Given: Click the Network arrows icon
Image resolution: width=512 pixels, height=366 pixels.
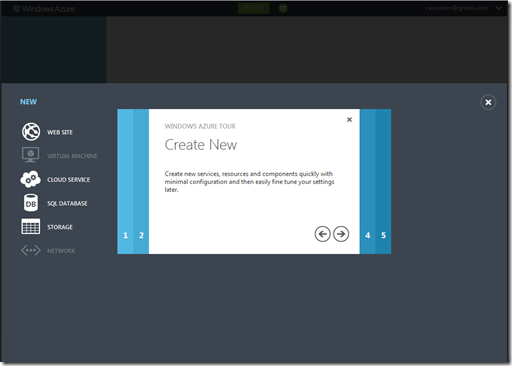Looking at the screenshot, I should [x=31, y=250].
